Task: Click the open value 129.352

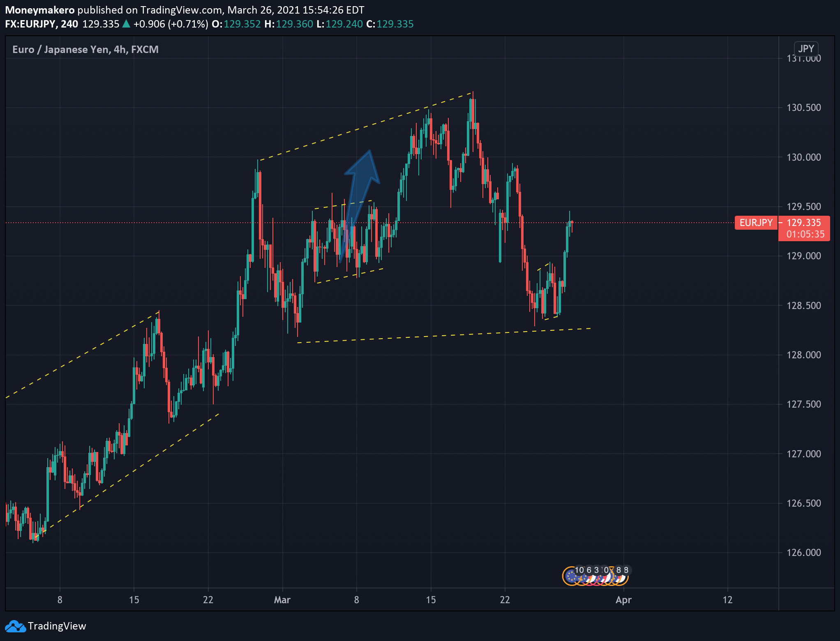Action: (242, 24)
